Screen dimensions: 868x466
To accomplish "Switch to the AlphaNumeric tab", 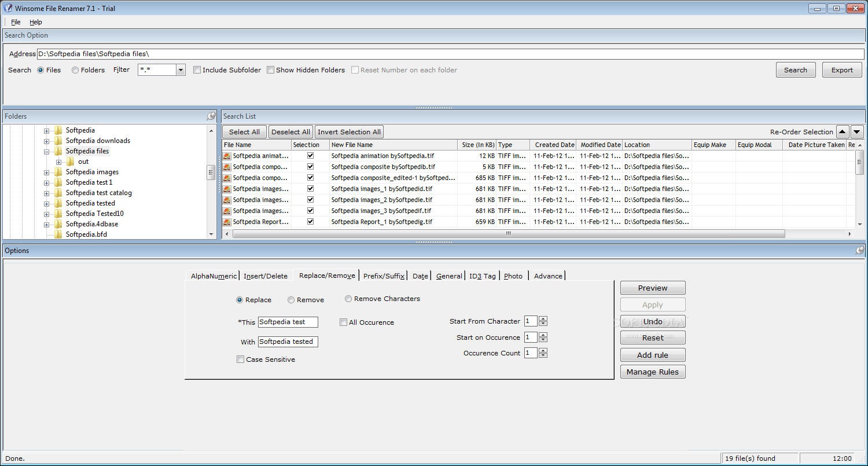I will (214, 276).
